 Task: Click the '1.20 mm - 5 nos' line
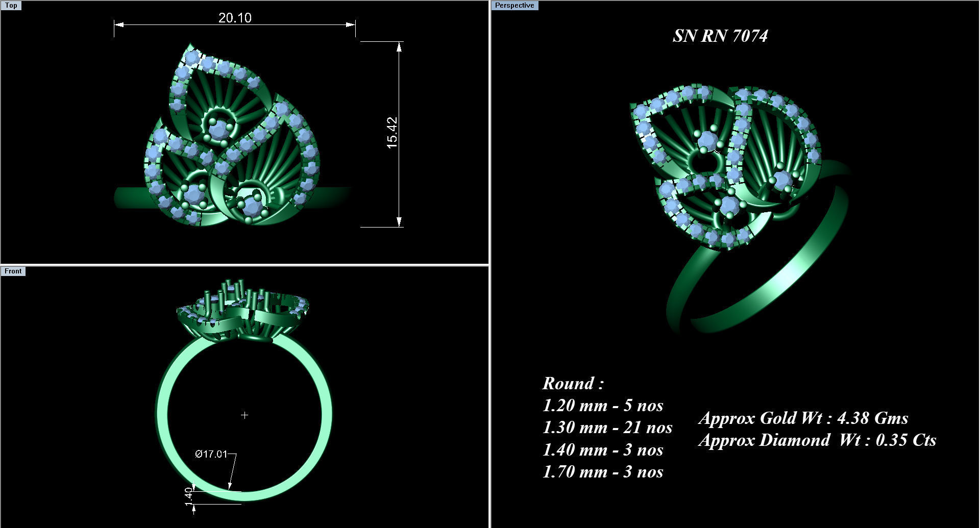click(603, 406)
